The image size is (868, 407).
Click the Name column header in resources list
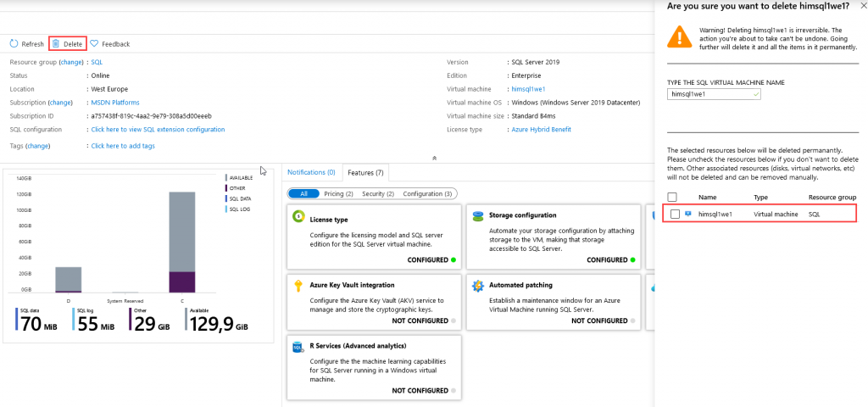point(708,197)
